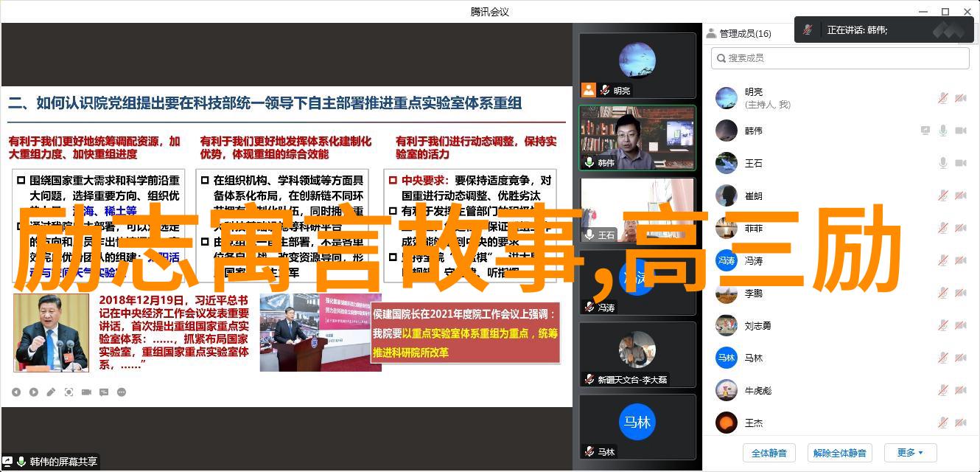Mute 王石's microphone in member list
Image resolution: width=980 pixels, height=472 pixels.
pyautogui.click(x=942, y=163)
